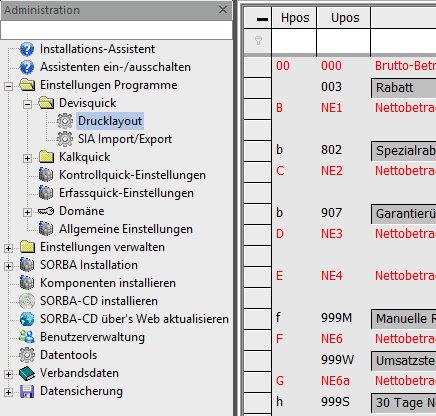The image size is (436, 416).
Task: Open Erfassquick-Einstellungen
Action: 126,193
